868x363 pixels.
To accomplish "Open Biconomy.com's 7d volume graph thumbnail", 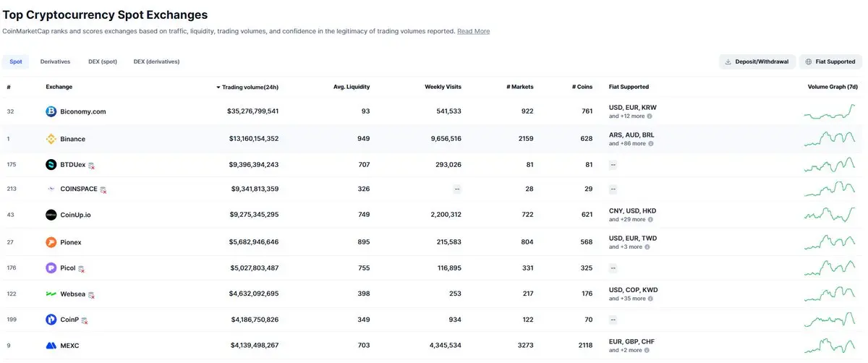I will pyautogui.click(x=830, y=112).
